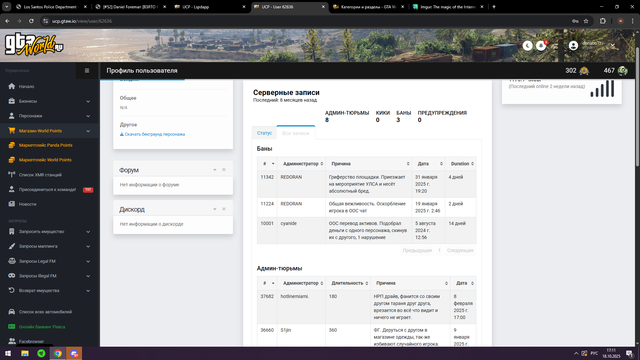640x360 pixels.
Task: Click the Маркетплейс World Points coins icon
Action: [11, 160]
